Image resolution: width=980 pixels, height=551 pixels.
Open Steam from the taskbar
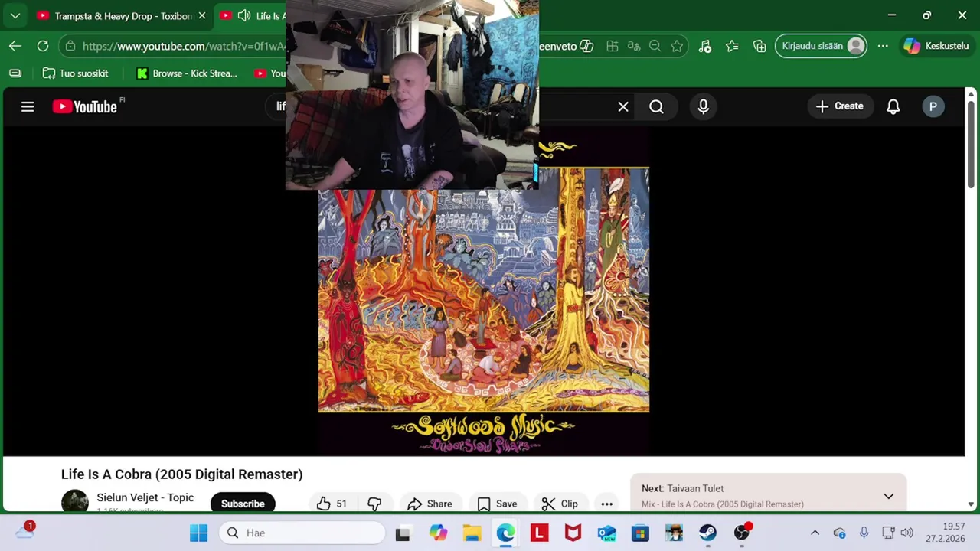pyautogui.click(x=707, y=533)
